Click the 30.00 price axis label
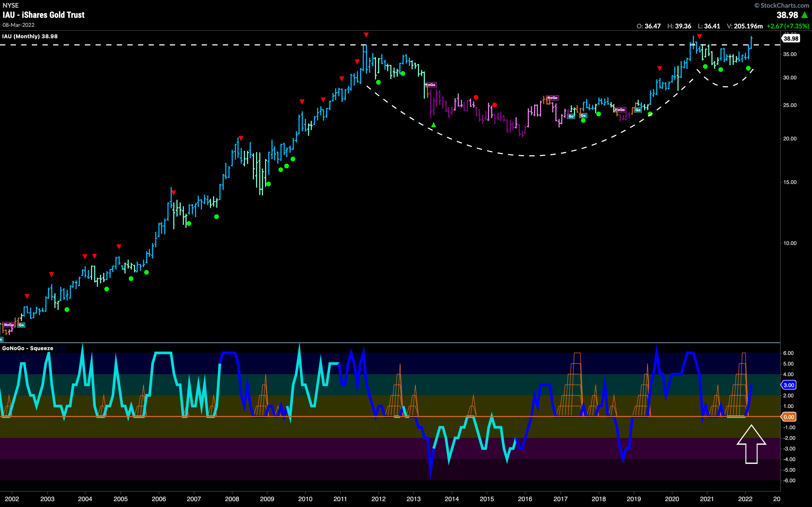The image size is (812, 507). 789,78
